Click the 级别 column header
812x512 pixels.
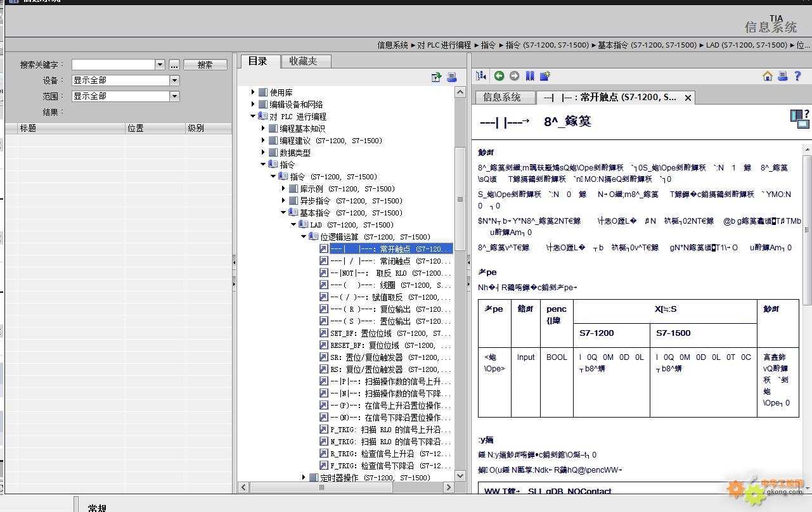209,128
